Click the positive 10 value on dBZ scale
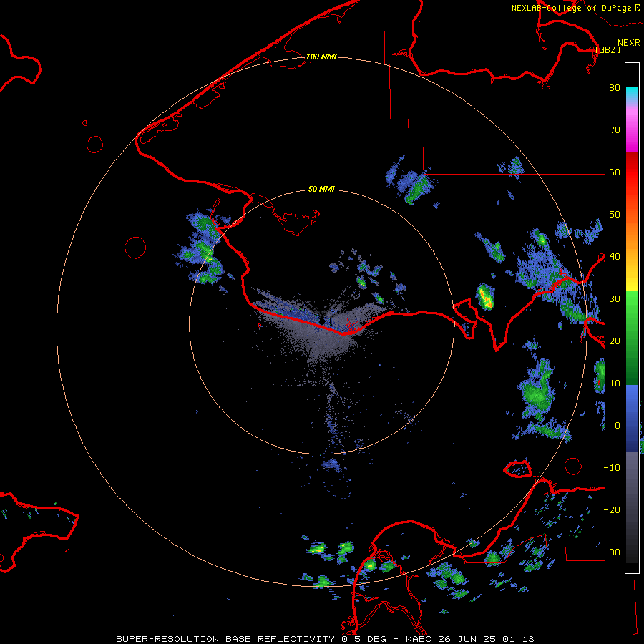 pos(615,384)
